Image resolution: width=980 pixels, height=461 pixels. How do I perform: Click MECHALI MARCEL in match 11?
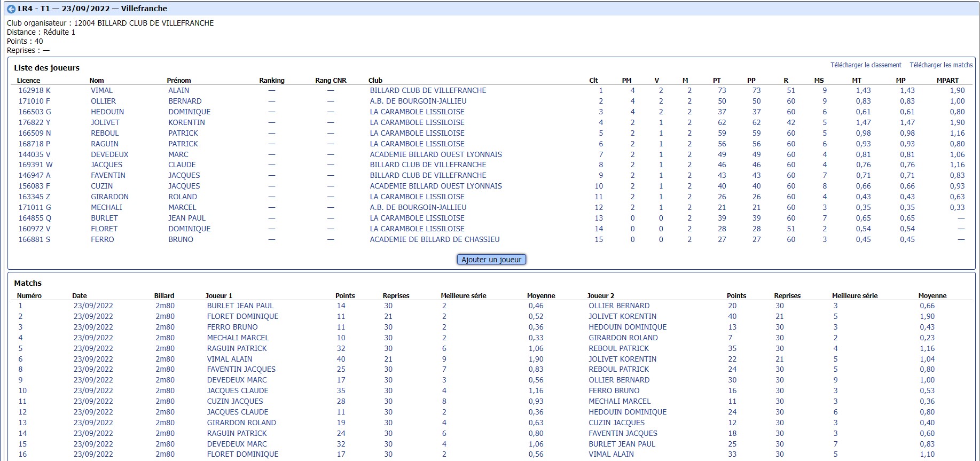[x=620, y=401]
